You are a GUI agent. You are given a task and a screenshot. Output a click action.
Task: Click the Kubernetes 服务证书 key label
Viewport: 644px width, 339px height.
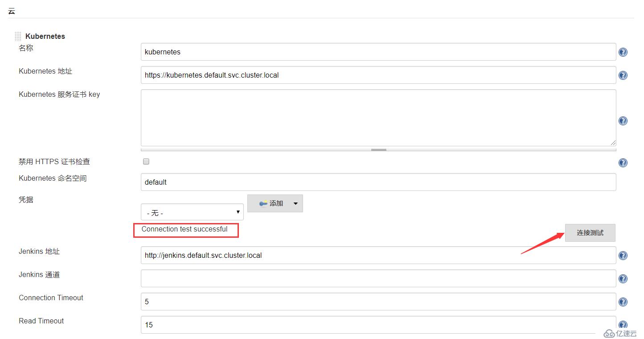[59, 95]
